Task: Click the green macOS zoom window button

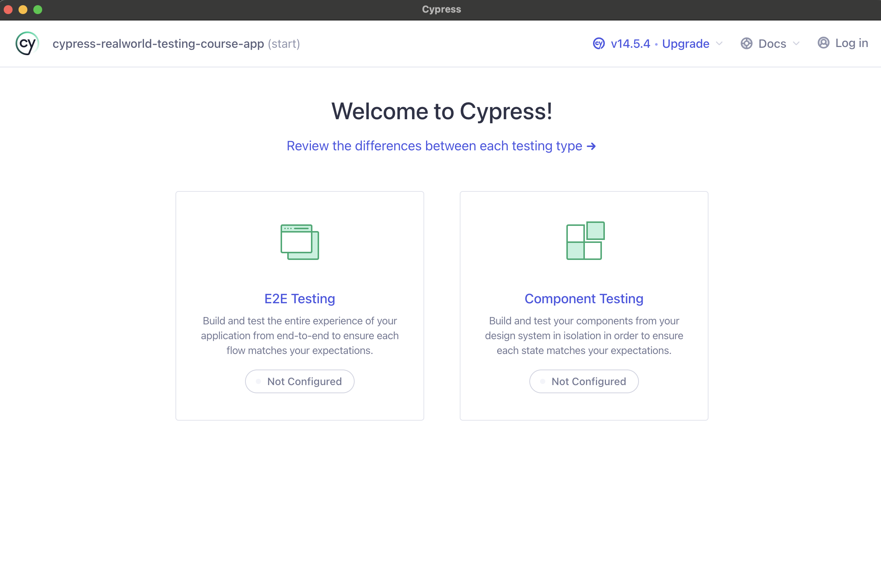Action: [38, 10]
